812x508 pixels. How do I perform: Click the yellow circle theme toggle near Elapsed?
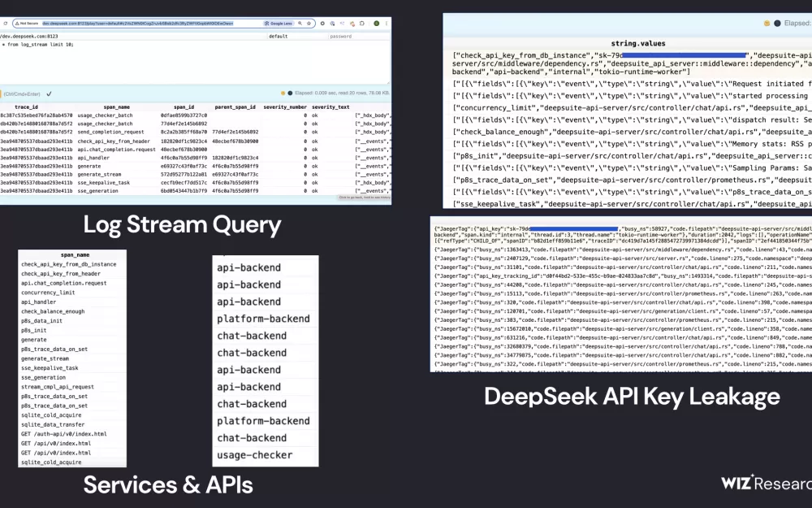(x=283, y=93)
